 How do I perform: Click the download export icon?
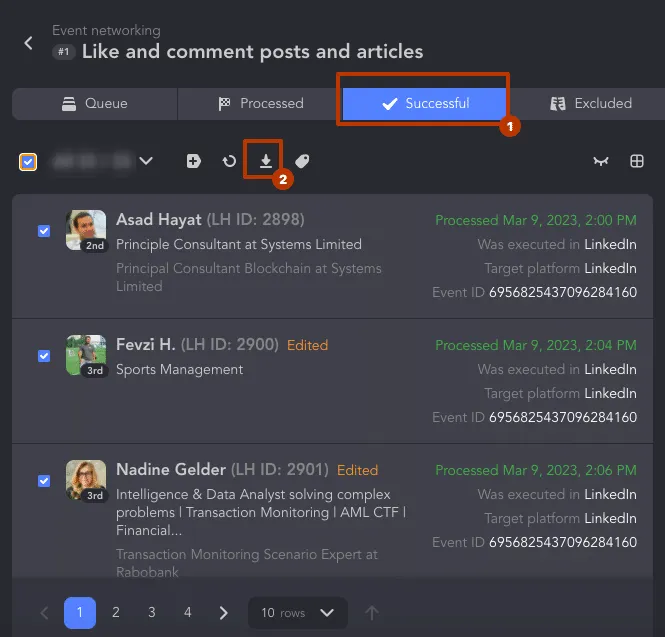tap(265, 161)
